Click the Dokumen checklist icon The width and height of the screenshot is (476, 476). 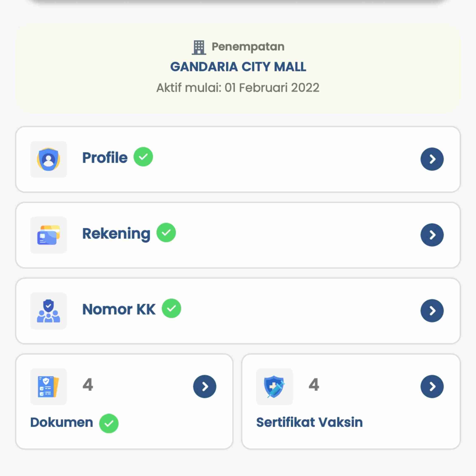coord(49,387)
